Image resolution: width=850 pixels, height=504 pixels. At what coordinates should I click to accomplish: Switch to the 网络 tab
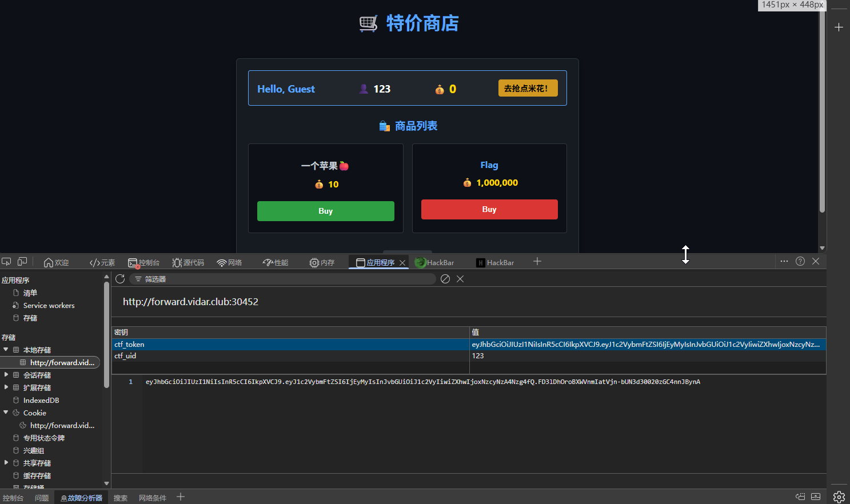coord(230,263)
